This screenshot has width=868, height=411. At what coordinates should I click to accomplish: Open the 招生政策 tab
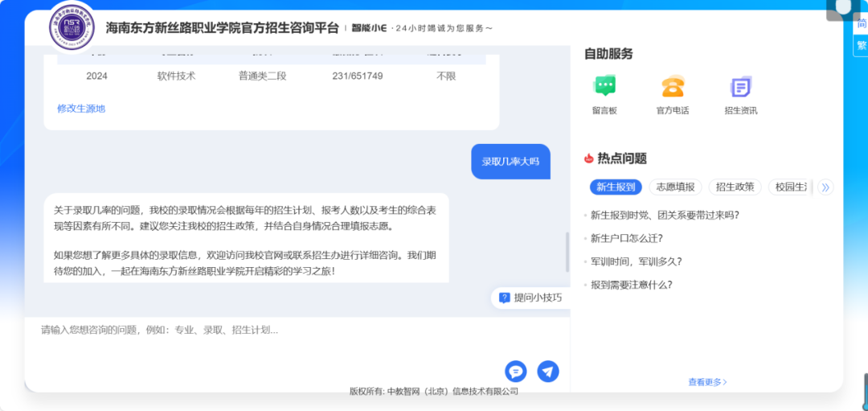pyautogui.click(x=735, y=187)
